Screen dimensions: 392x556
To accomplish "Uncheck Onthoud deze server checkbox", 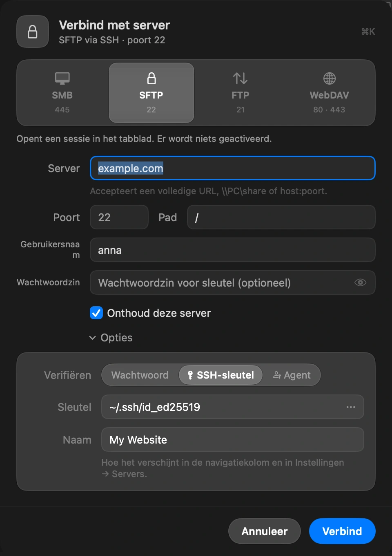I will [96, 313].
